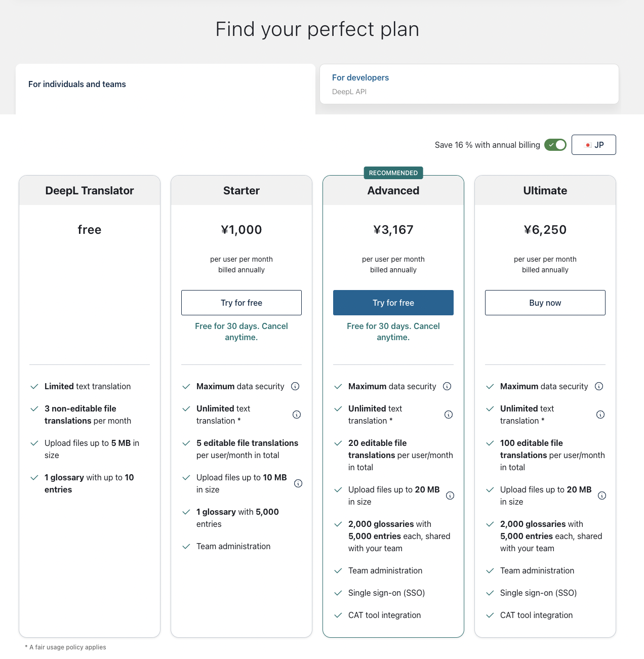Toggle the annual billing switch

[x=555, y=145]
